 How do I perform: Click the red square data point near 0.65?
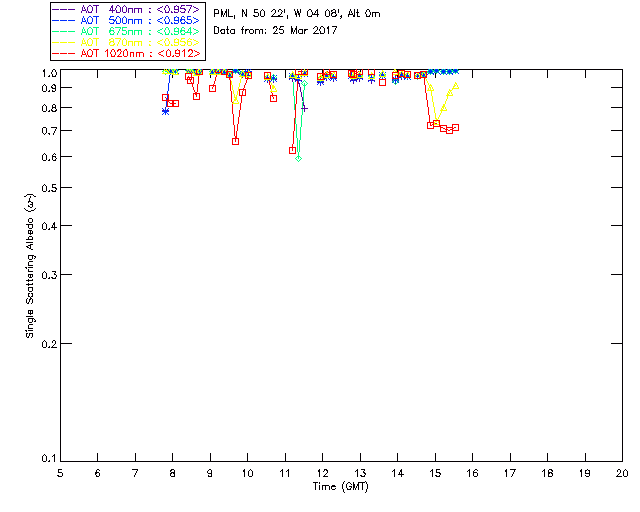point(236,141)
